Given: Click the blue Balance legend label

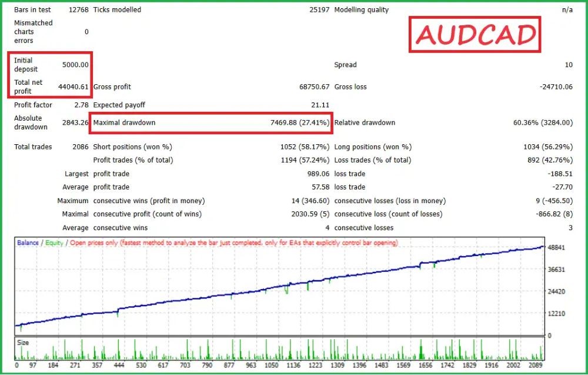Looking at the screenshot, I should tap(28, 243).
